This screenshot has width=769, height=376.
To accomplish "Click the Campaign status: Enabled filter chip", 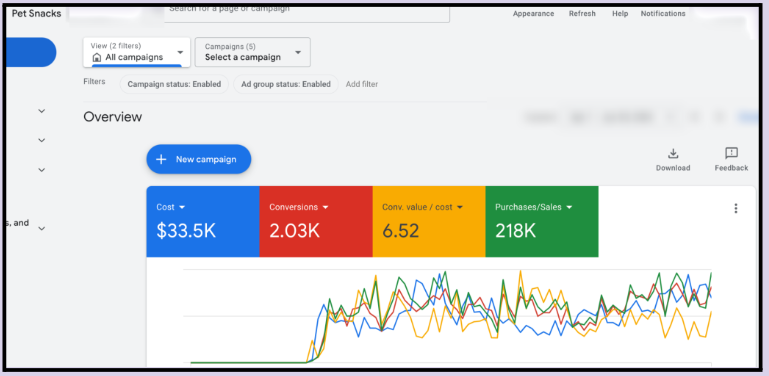I will [x=174, y=84].
